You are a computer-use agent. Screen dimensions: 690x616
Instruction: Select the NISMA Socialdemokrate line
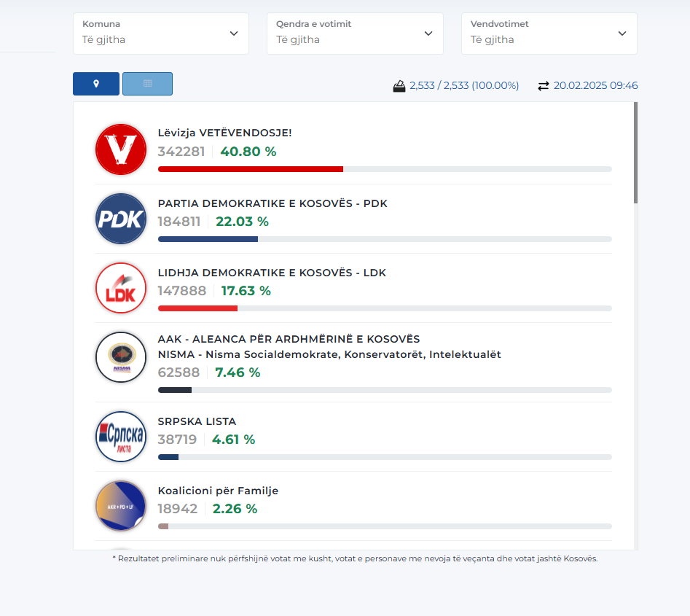coord(329,354)
